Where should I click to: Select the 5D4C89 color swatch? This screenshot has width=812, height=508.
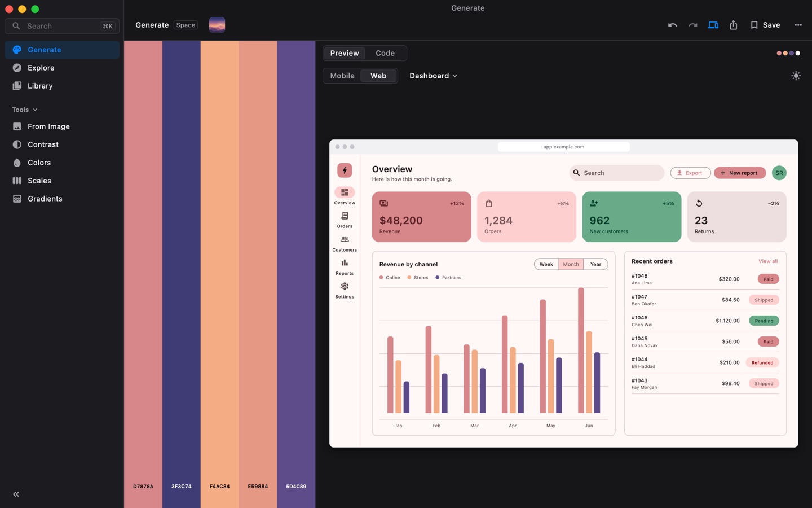[296, 274]
